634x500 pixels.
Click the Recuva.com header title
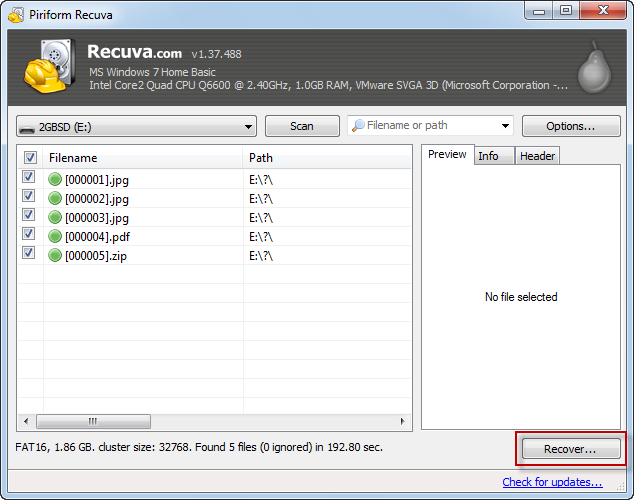(135, 52)
